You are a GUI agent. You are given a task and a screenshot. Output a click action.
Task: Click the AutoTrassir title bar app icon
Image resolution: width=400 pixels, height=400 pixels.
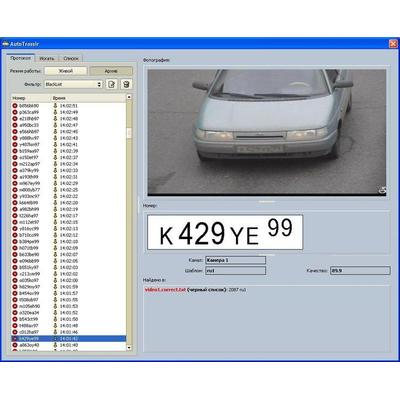click(x=5, y=44)
